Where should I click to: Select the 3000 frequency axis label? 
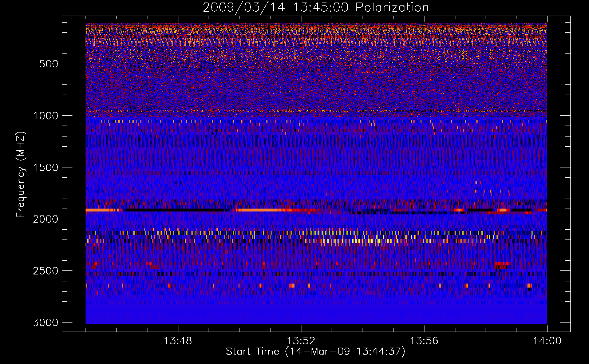point(46,323)
